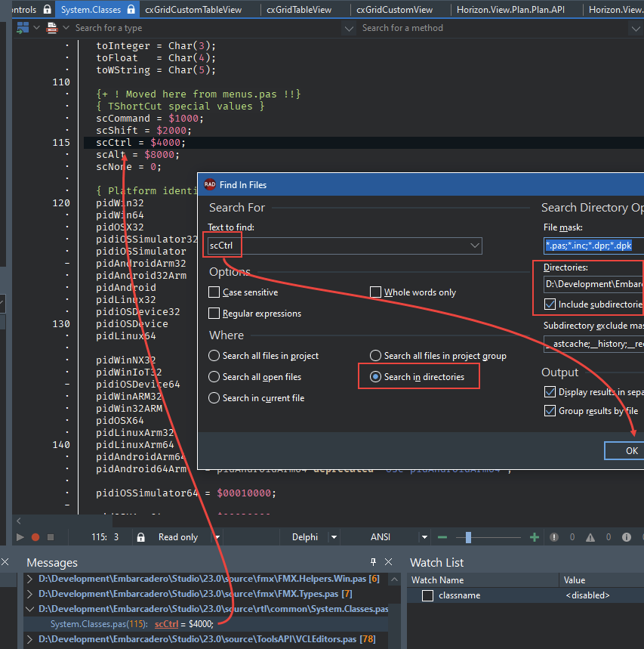Image resolution: width=644 pixels, height=649 pixels.
Task: Click the macro record button in status bar
Action: [35, 537]
